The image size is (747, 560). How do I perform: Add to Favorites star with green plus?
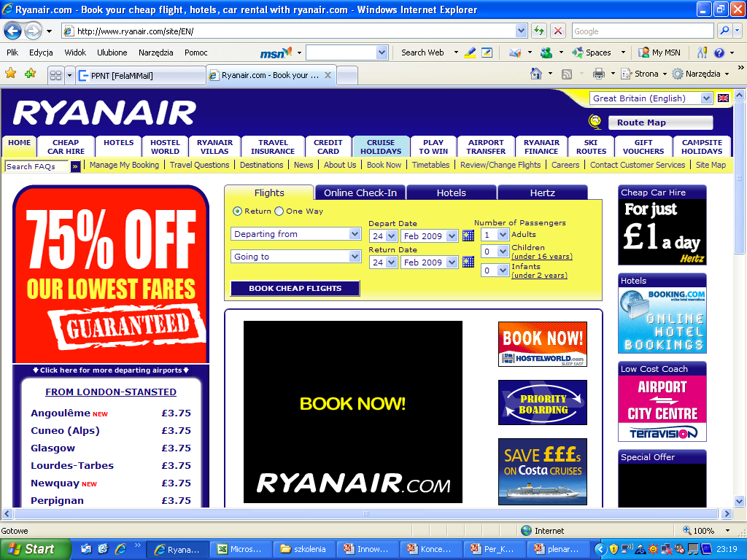31,74
